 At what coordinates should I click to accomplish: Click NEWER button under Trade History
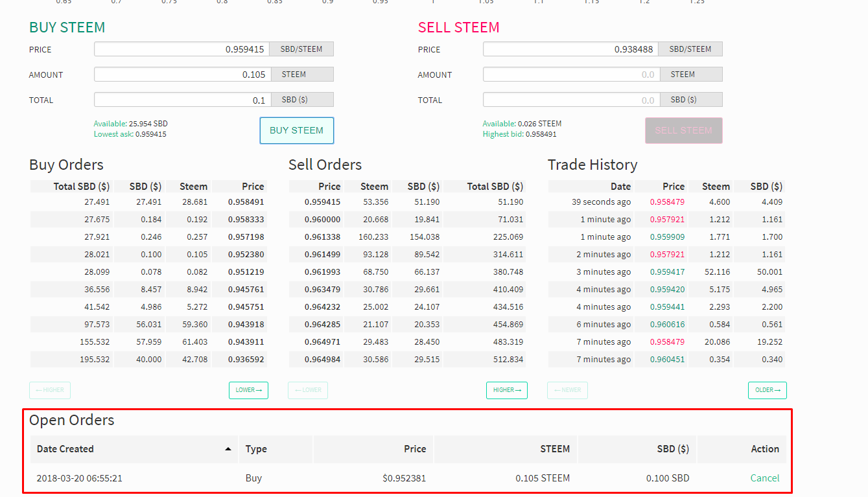pos(568,390)
